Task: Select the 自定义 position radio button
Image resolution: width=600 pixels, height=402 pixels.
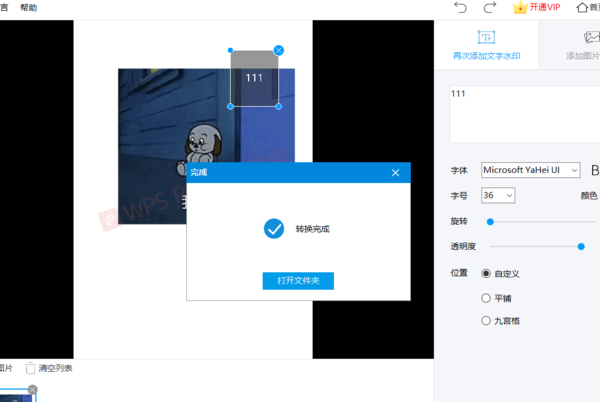Action: click(486, 273)
